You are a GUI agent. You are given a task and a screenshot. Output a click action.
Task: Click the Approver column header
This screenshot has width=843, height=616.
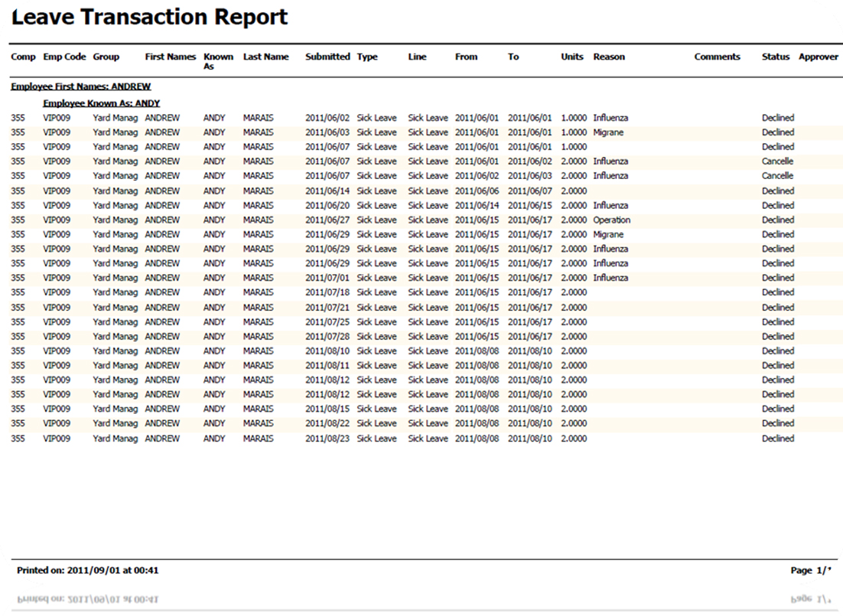coord(818,57)
